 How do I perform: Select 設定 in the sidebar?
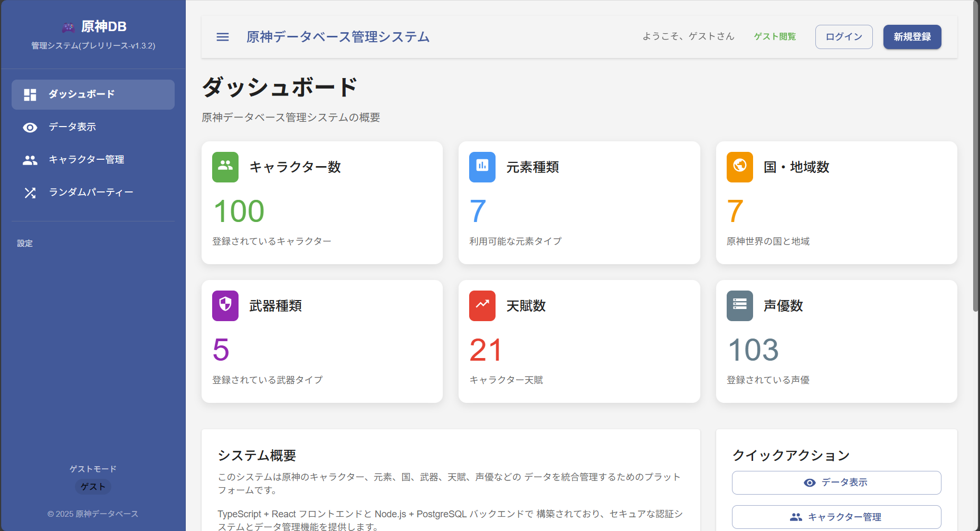coord(25,243)
